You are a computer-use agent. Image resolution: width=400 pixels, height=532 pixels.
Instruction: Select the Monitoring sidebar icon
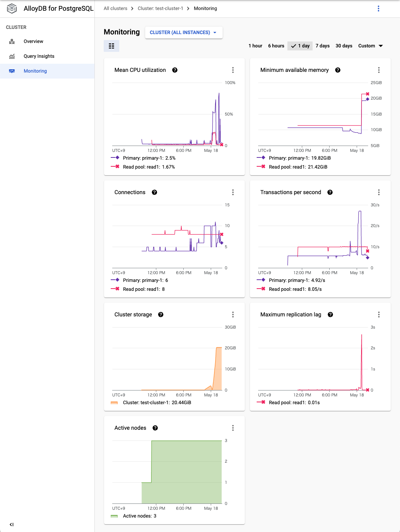tap(12, 71)
